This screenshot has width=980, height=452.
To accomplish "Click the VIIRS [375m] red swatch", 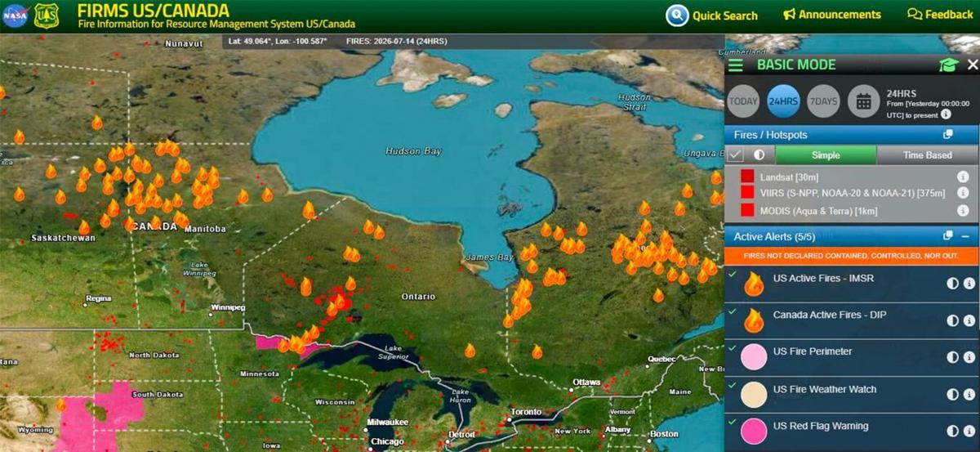I will click(x=747, y=193).
